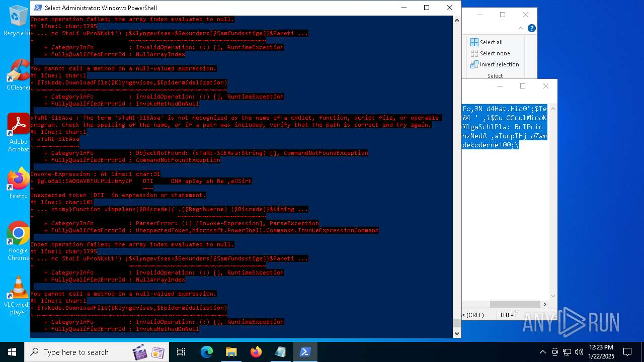Open the clock and calendar flyout
The image size is (644, 362).
coord(601,352)
